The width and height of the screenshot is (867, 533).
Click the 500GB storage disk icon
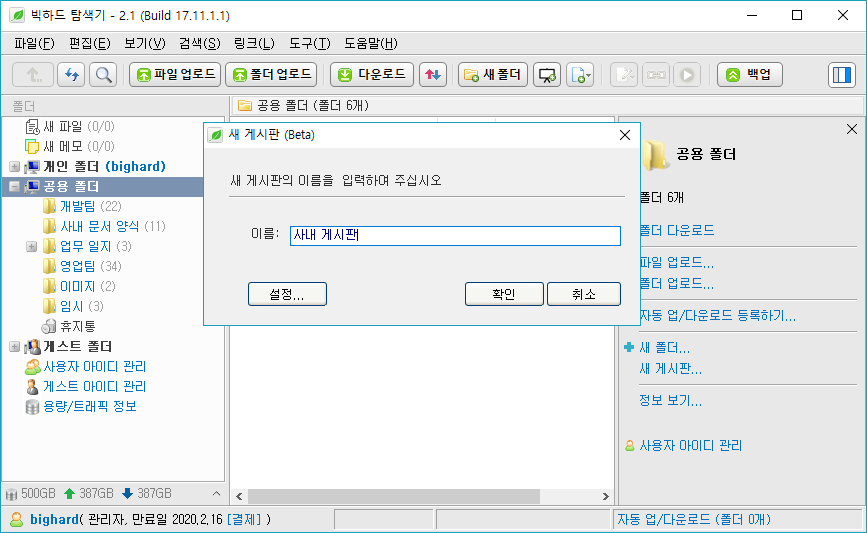[11, 494]
